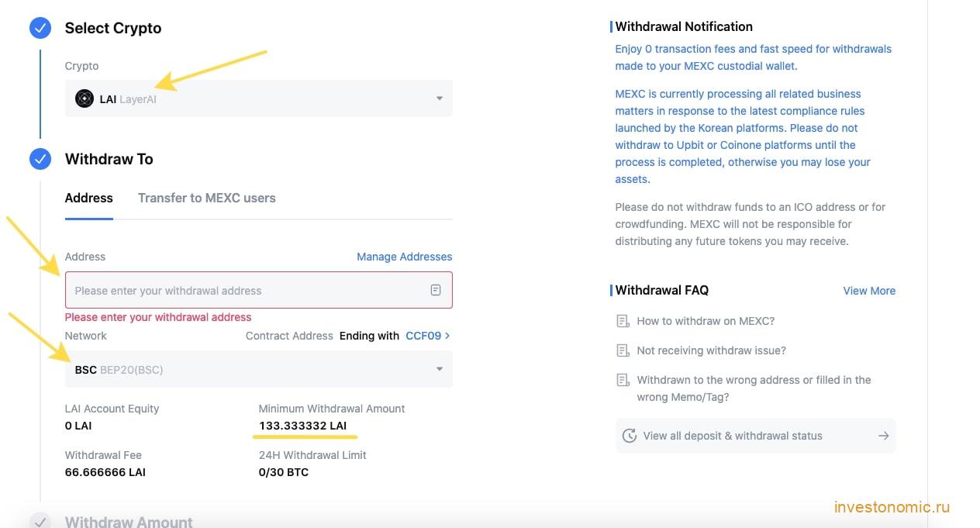The height and width of the screenshot is (528, 980).
Task: Click the 66.666666 LAI withdrawal fee value
Action: click(x=105, y=472)
